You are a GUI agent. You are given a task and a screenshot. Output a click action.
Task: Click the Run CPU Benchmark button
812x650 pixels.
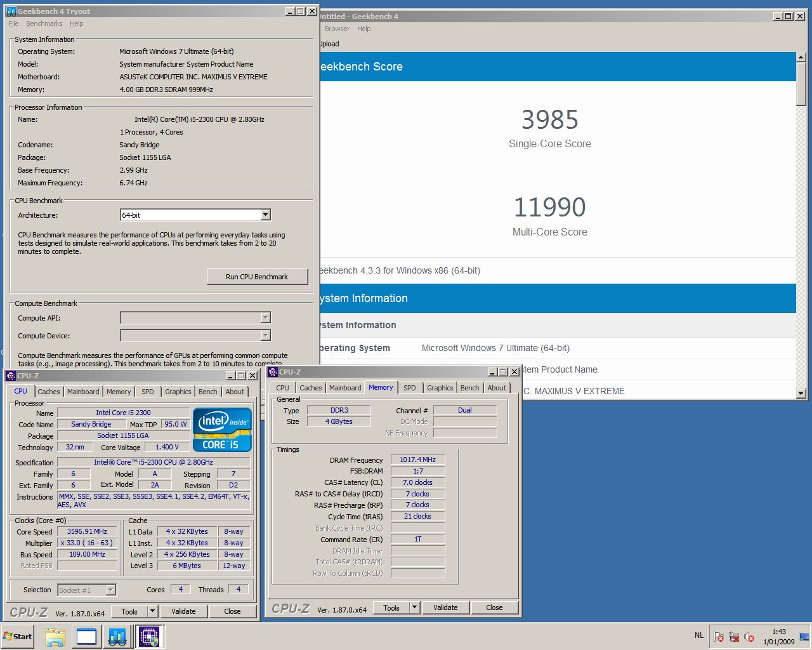(257, 277)
